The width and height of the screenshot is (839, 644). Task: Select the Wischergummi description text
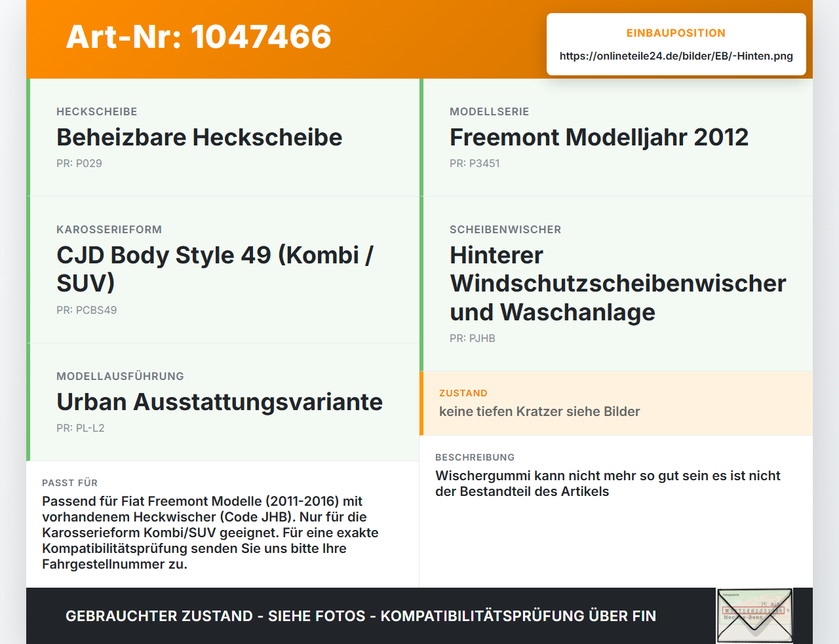(608, 483)
